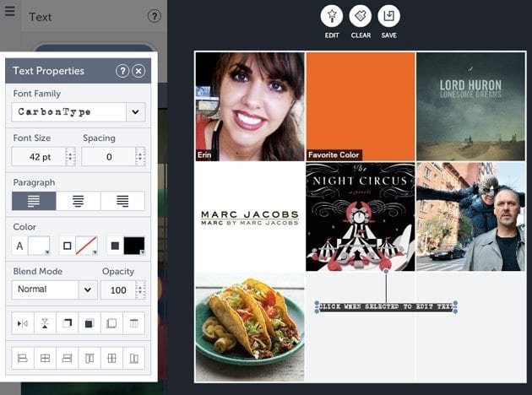Click help icon beside the Text heading
Image resolution: width=532 pixels, height=395 pixels.
[x=155, y=16]
